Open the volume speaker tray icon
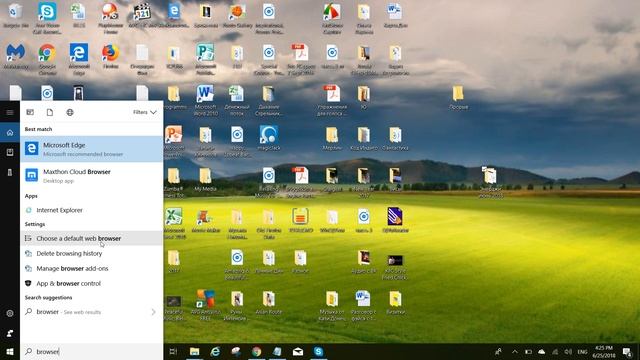This screenshot has width=640, height=360. click(x=568, y=351)
